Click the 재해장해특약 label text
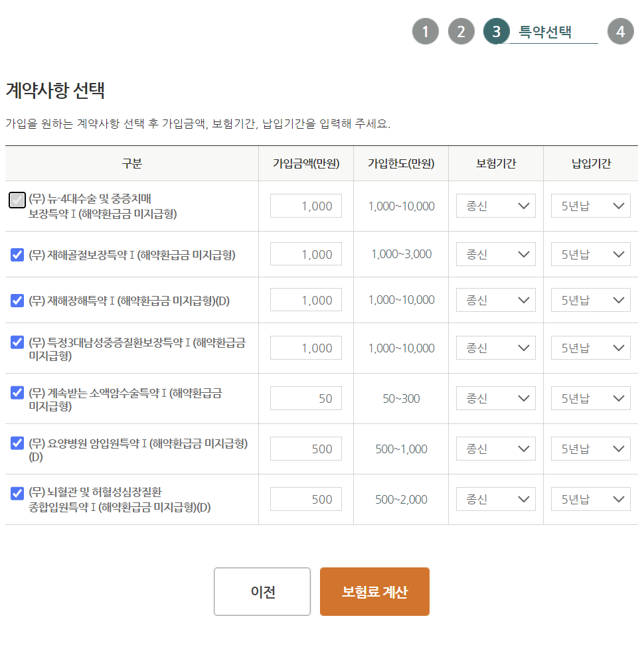 point(129,300)
